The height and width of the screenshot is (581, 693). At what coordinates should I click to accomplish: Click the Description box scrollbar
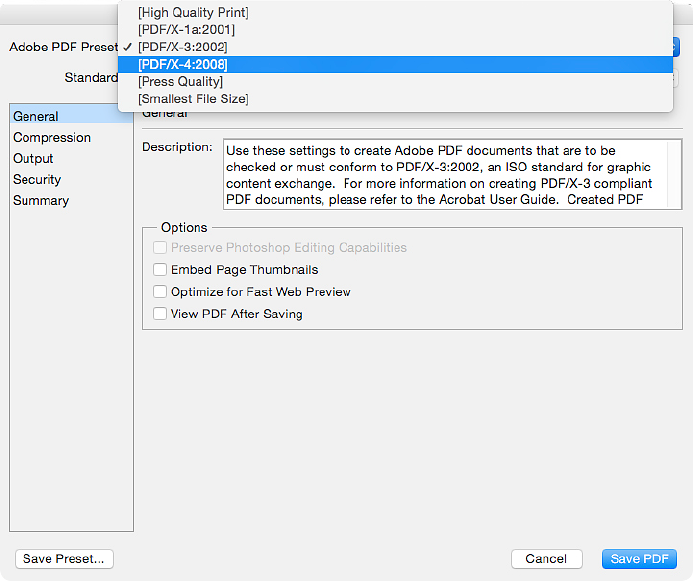coord(674,175)
